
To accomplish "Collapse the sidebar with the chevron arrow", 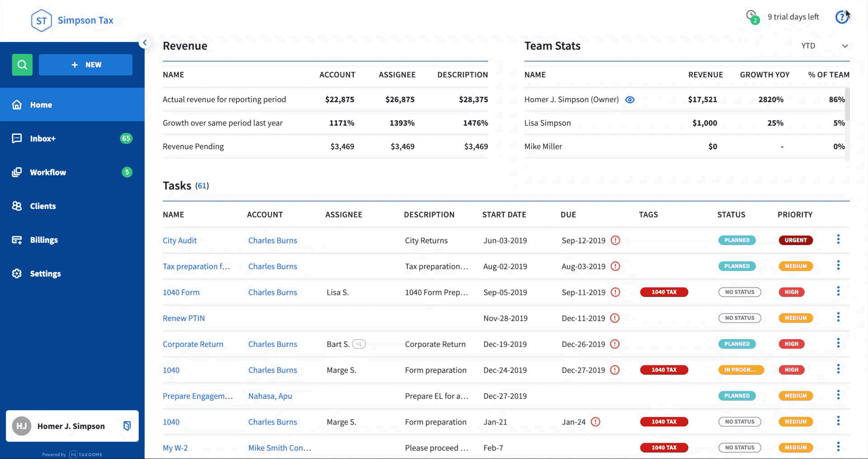I will coord(145,43).
